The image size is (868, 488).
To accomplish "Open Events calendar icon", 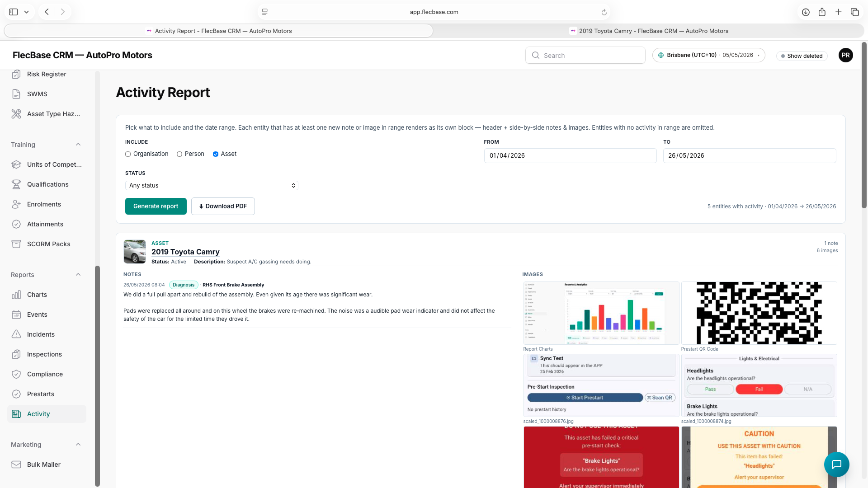I will (x=16, y=314).
